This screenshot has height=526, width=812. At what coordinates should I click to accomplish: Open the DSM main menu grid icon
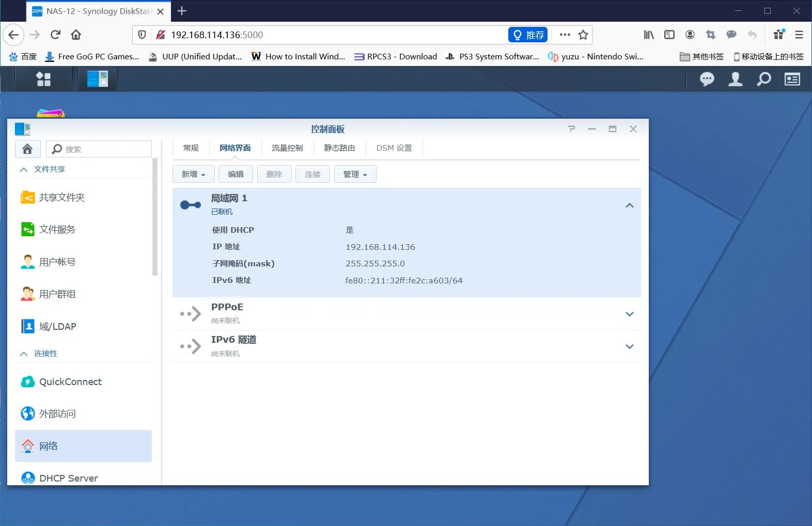(43, 79)
